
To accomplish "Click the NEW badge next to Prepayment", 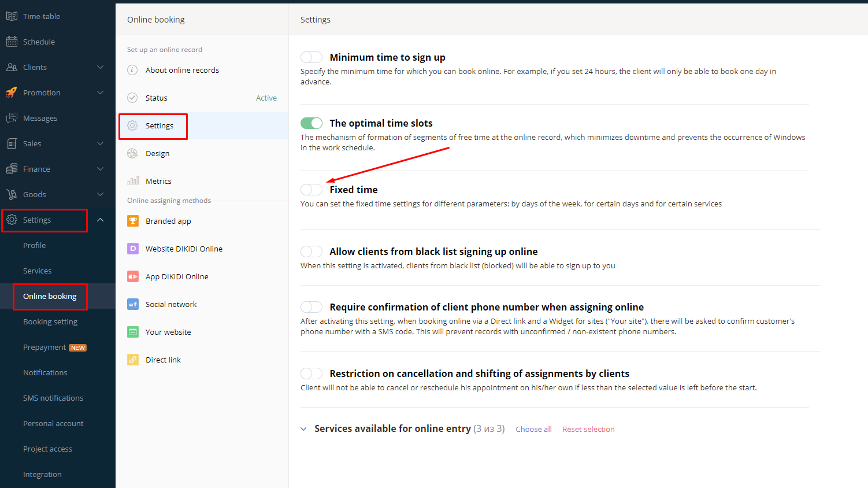I will (78, 347).
